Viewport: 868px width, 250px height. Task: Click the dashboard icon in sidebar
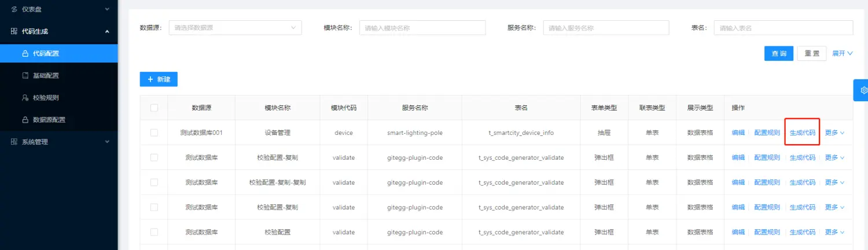pos(14,9)
